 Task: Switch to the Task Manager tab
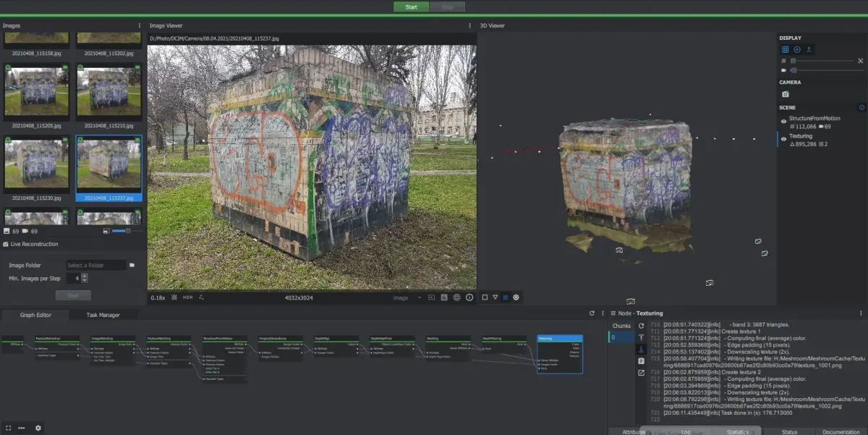pyautogui.click(x=103, y=315)
